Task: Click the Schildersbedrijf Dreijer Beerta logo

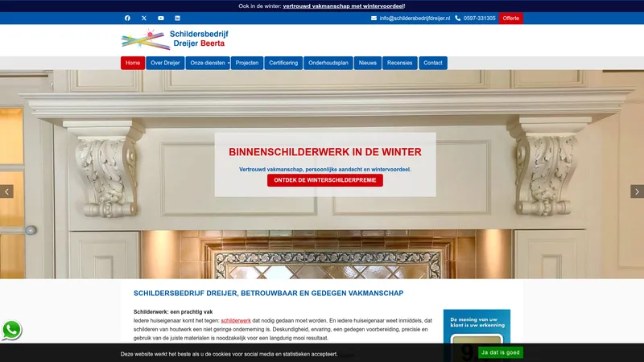Action: pos(175,39)
